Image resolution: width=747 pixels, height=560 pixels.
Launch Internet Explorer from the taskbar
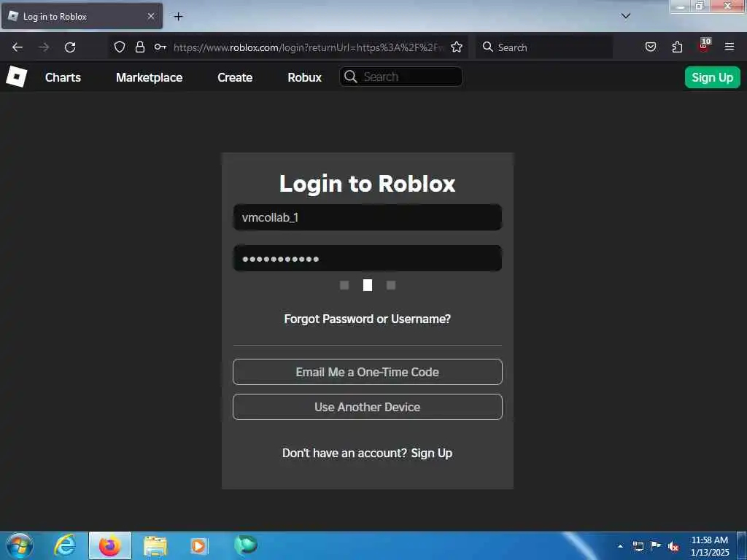pyautogui.click(x=65, y=545)
